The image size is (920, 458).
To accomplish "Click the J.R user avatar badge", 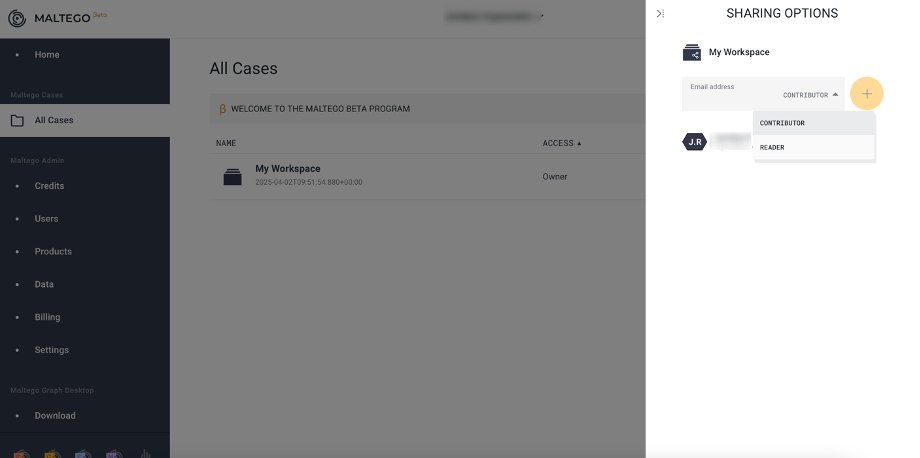I will 695,142.
